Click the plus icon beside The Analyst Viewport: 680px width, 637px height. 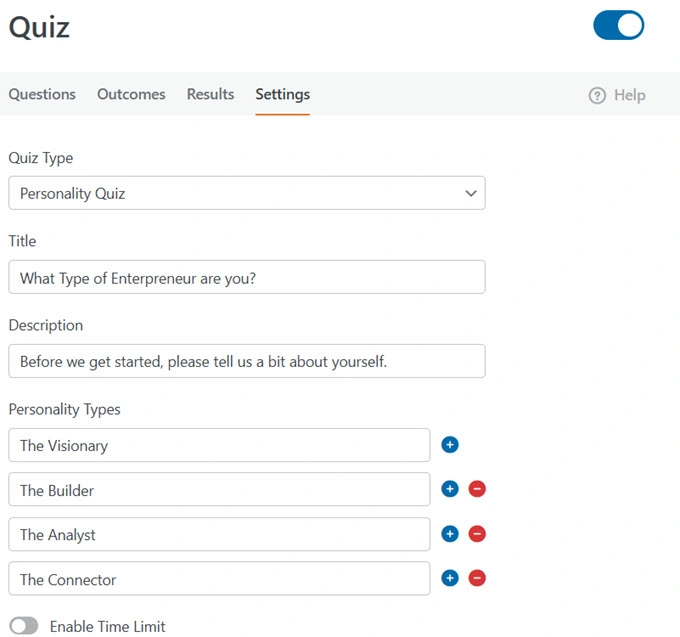click(450, 534)
